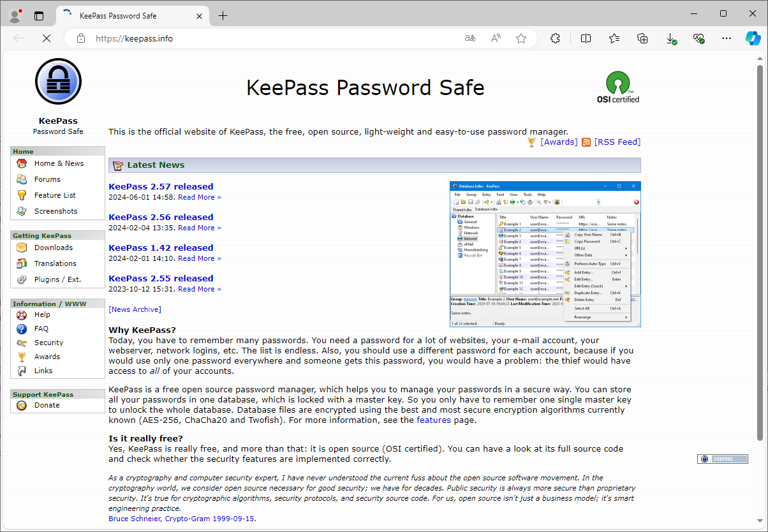Open KeePass 2.57 released link
Screen dimensions: 768x532
(161, 186)
